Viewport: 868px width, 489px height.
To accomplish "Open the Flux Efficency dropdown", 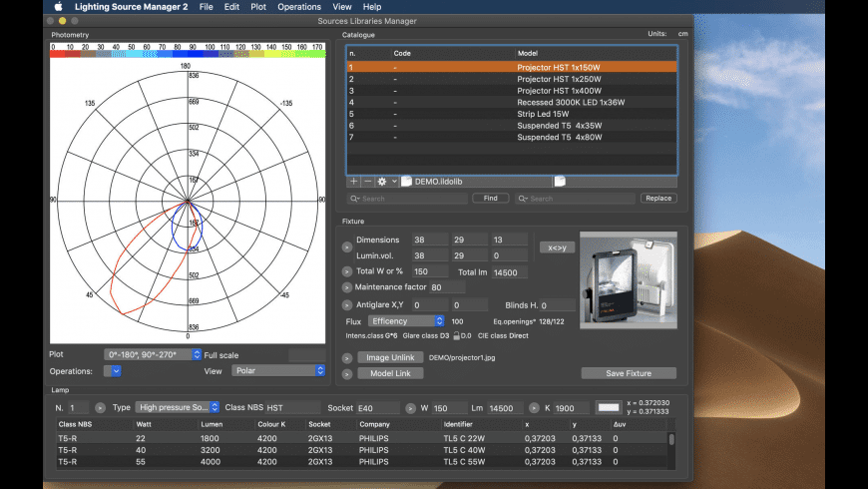I will (x=405, y=321).
